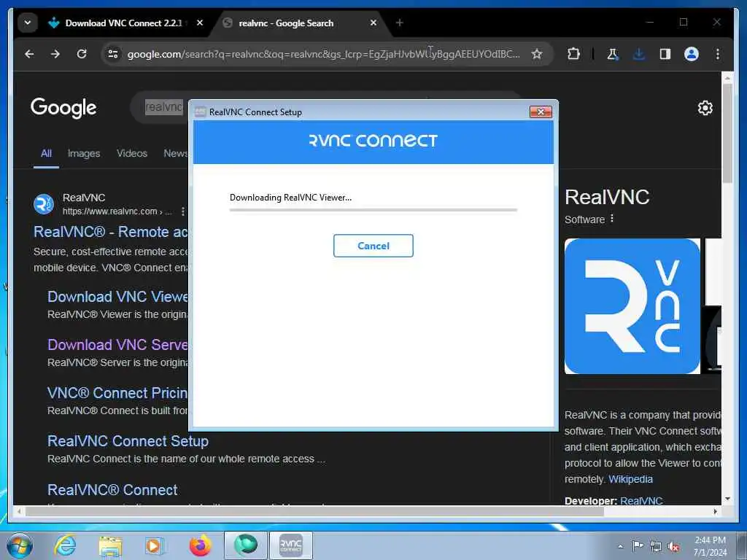Viewport: 747px width, 560px height.
Task: Launch Firefox from taskbar
Action: [200, 545]
